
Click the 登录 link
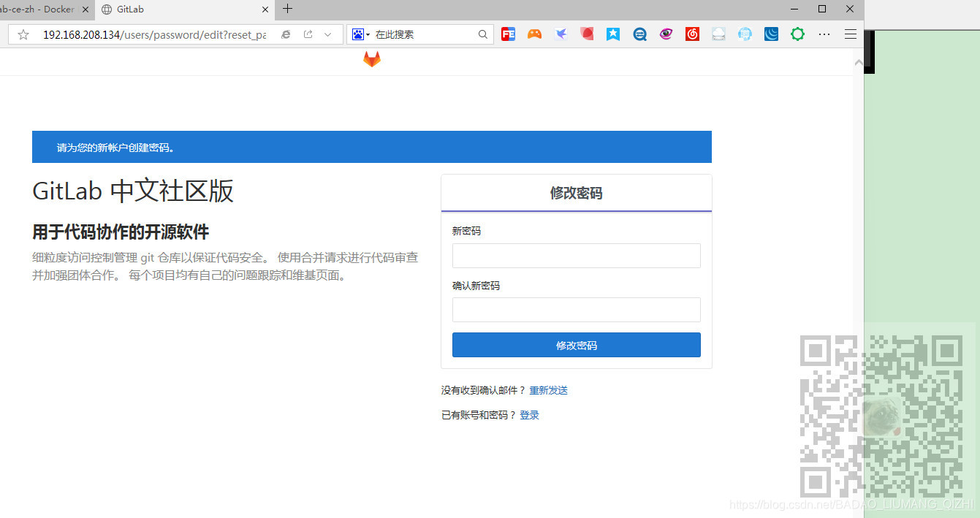(529, 415)
